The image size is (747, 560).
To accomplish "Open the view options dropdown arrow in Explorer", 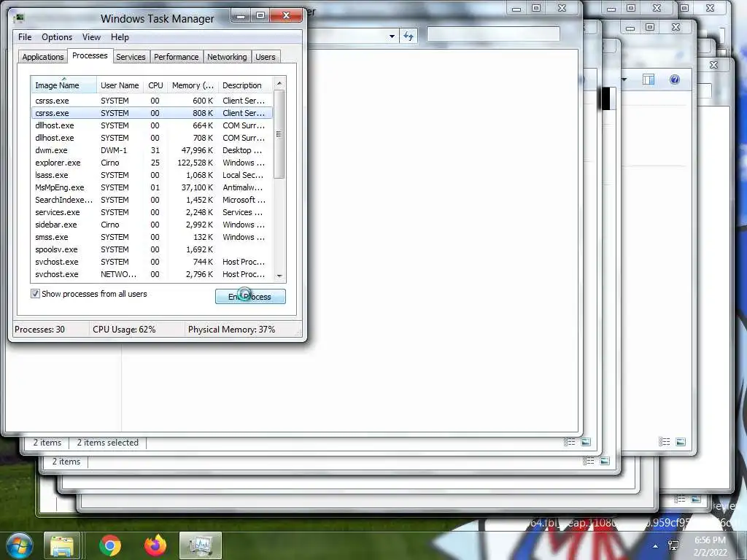I will [x=624, y=79].
